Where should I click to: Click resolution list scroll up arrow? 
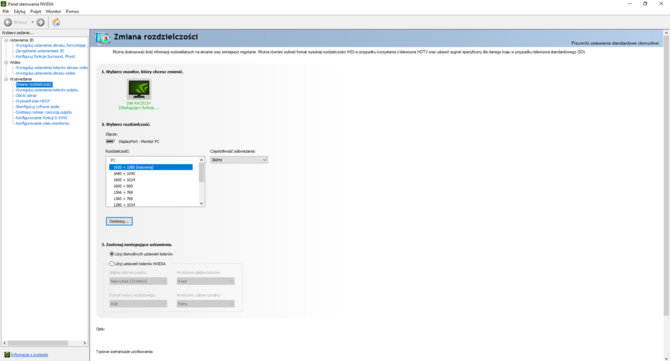pyautogui.click(x=202, y=160)
